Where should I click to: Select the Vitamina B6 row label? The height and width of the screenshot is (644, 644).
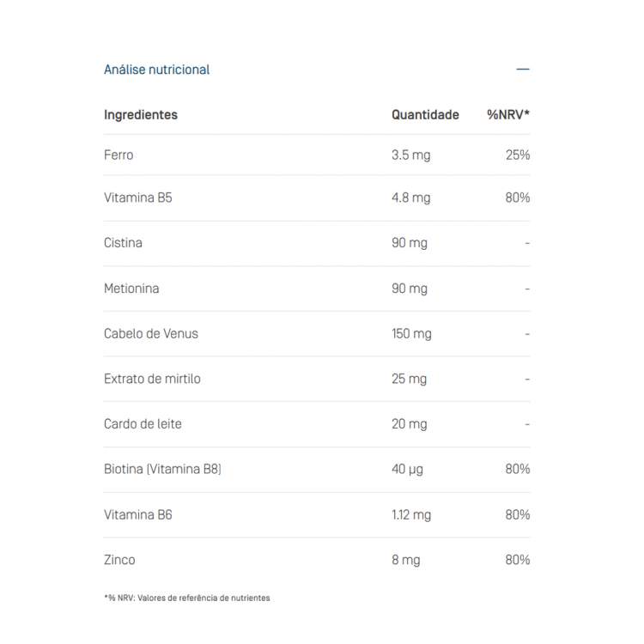click(138, 514)
